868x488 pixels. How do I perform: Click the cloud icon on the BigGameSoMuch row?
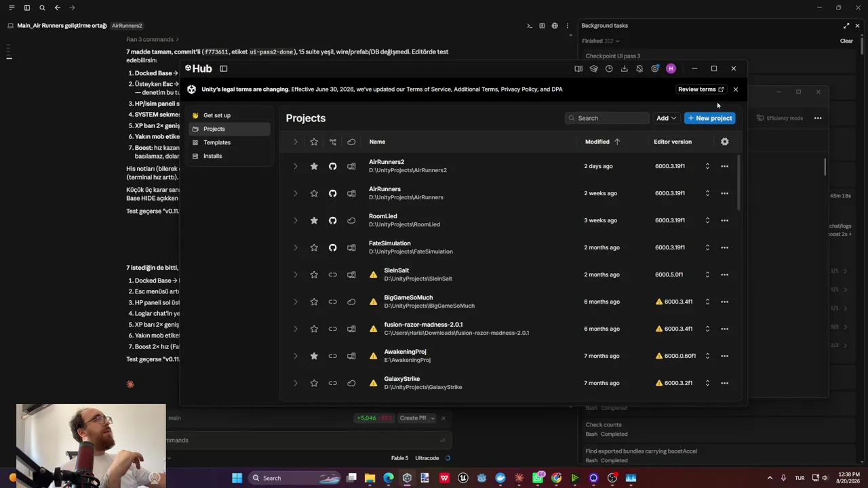pyautogui.click(x=351, y=302)
